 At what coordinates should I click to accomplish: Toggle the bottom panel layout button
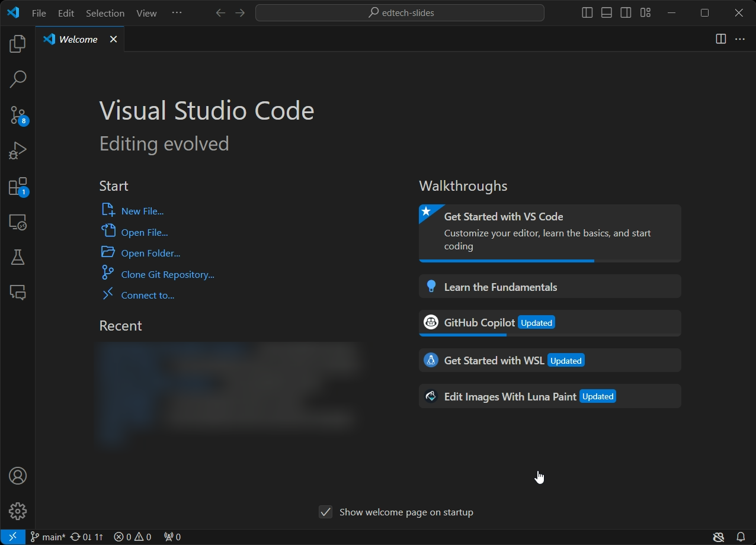(x=606, y=13)
